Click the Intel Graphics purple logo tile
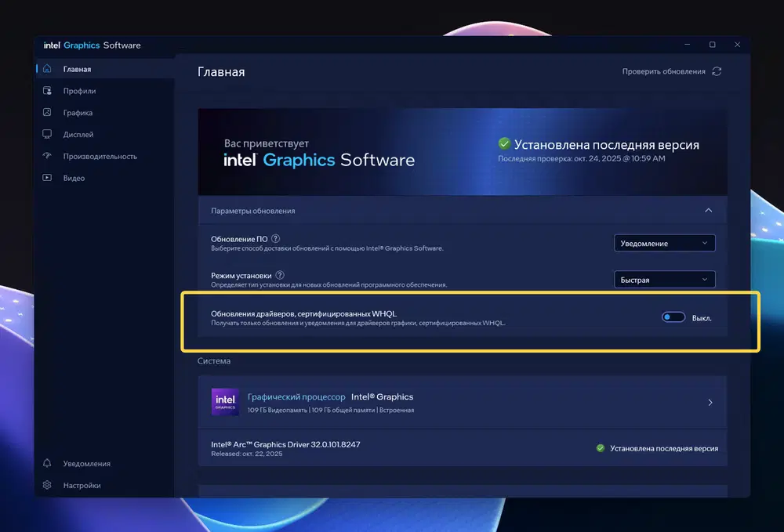 225,402
